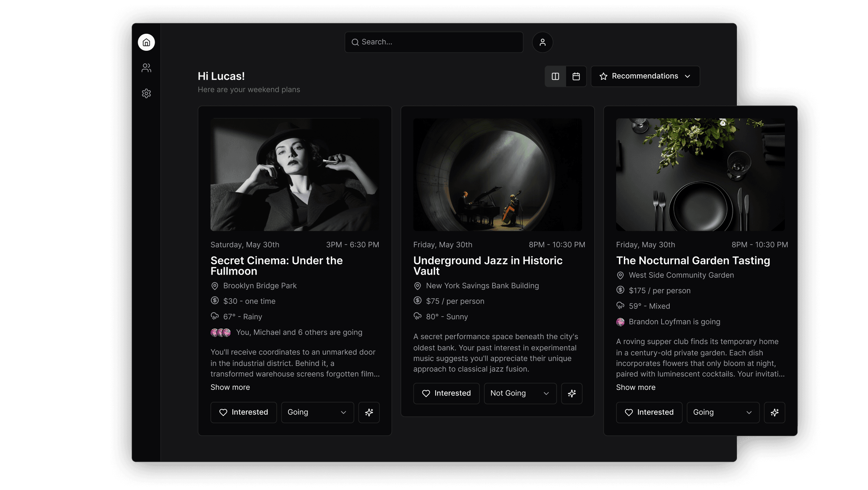The height and width of the screenshot is (490, 868).
Task: Click the magnifier icon in the search bar
Action: [x=355, y=42]
